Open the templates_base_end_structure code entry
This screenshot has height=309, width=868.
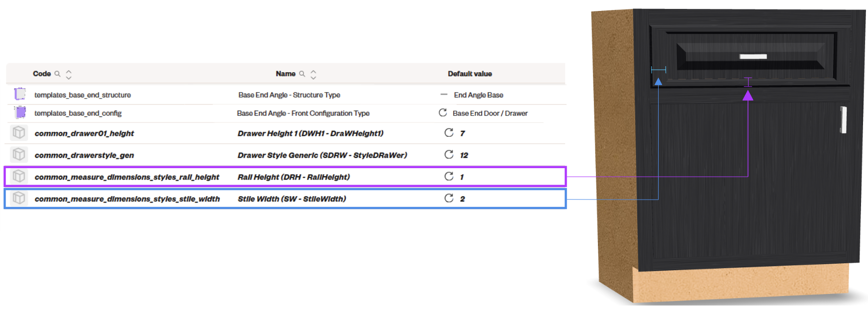click(83, 95)
